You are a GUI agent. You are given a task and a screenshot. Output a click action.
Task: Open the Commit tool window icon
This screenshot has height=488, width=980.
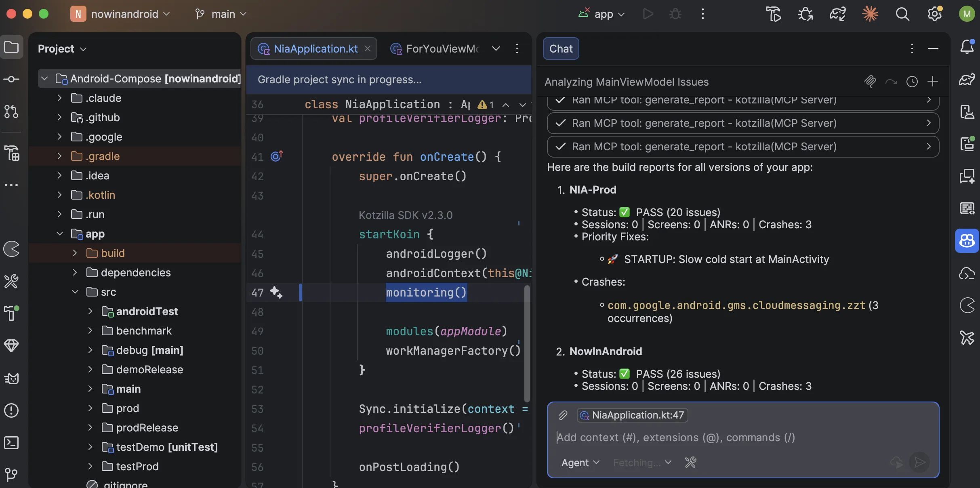pos(11,79)
